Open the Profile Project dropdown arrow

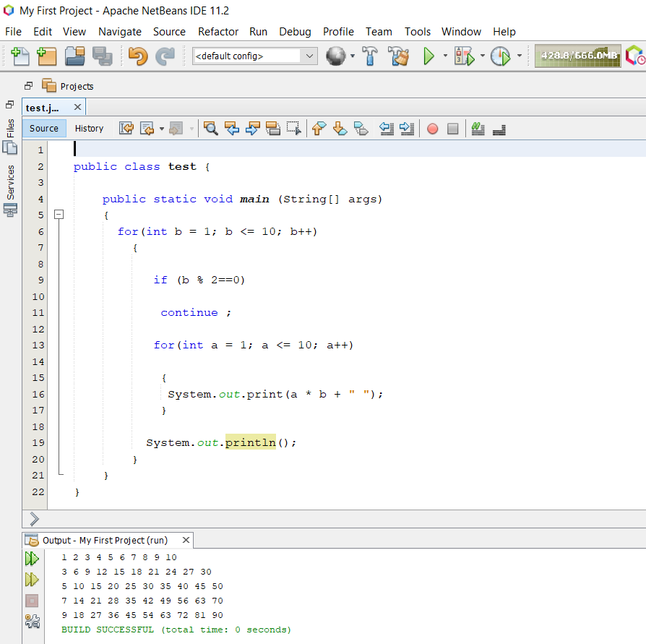[519, 56]
